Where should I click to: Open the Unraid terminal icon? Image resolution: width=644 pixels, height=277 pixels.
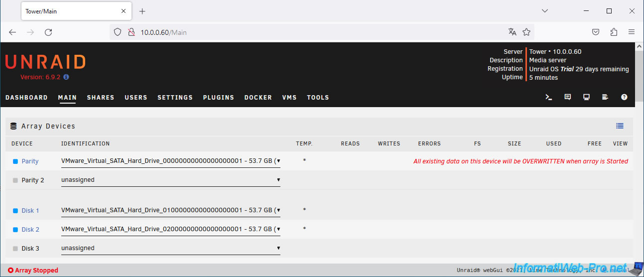pos(548,98)
